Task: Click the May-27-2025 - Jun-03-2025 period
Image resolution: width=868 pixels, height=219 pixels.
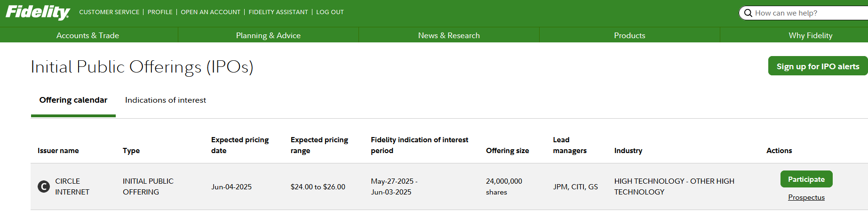Action: click(x=394, y=187)
